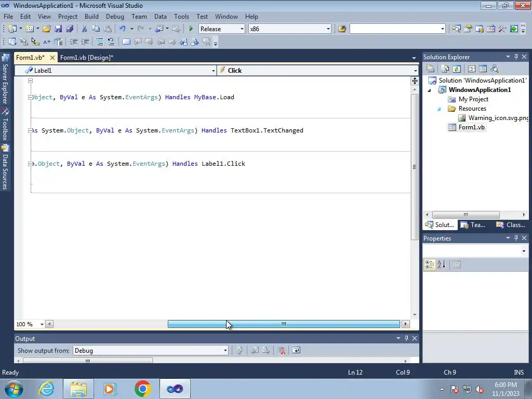Open the Click method name dropdown
The width and height of the screenshot is (532, 399).
click(415, 71)
